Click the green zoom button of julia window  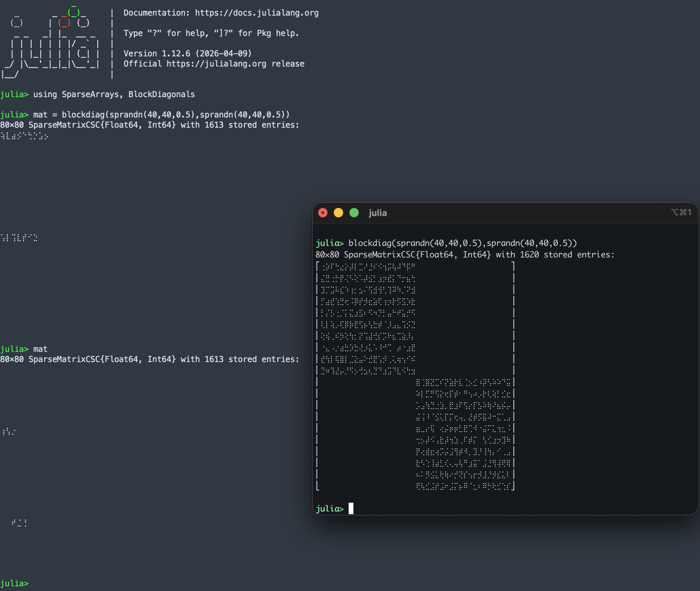(354, 213)
